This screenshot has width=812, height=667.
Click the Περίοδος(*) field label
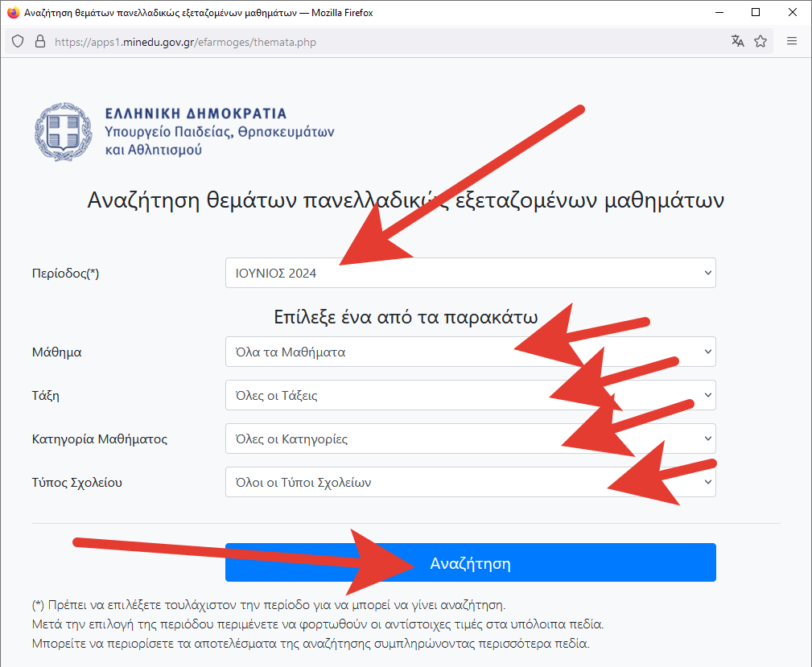(65, 273)
